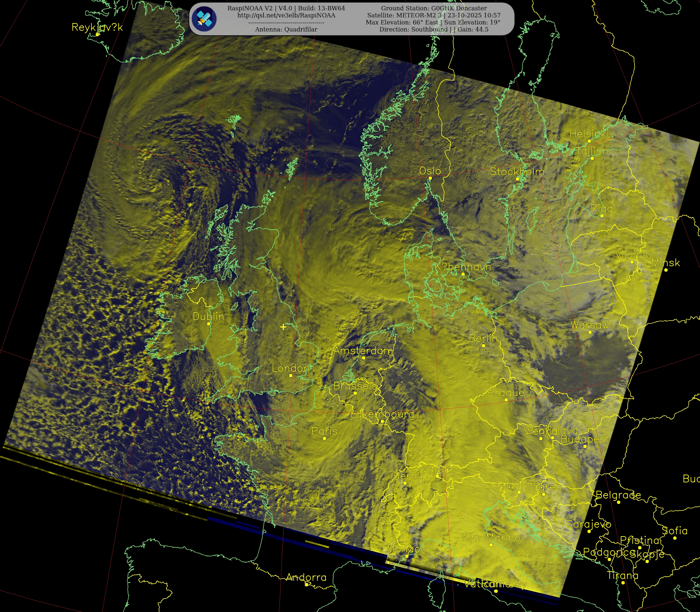This screenshot has height=612, width=700.
Task: Click the Amsterdam map label
Action: pos(363,350)
